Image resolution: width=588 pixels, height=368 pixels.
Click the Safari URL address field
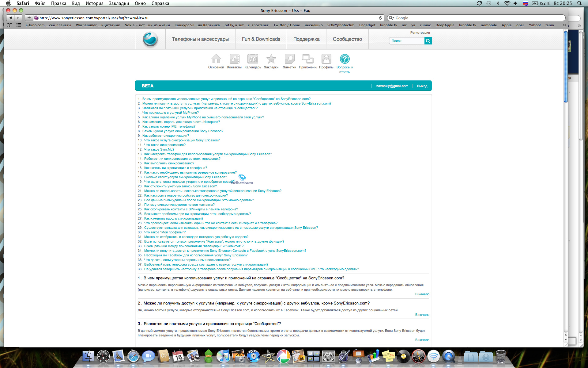(208, 18)
